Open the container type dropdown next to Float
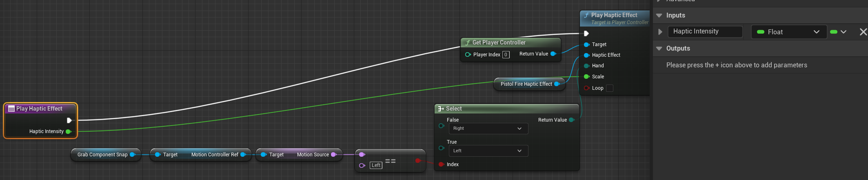The height and width of the screenshot is (180, 868). [839, 32]
